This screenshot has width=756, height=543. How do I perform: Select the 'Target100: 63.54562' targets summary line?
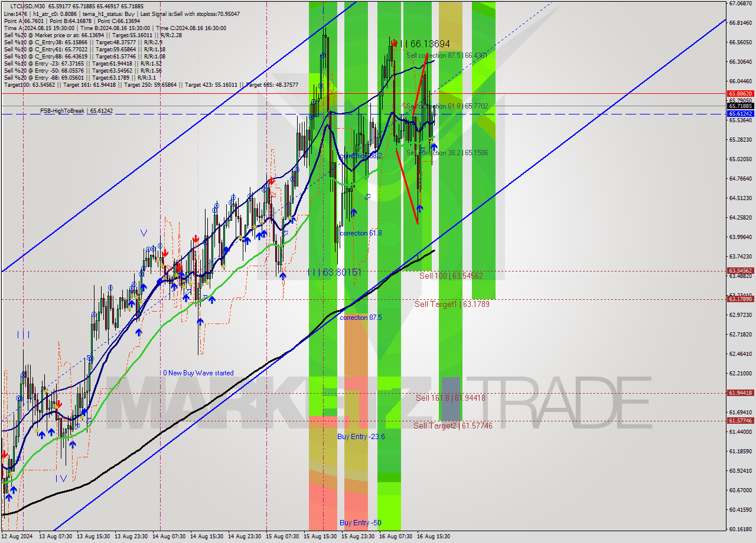tap(151, 84)
